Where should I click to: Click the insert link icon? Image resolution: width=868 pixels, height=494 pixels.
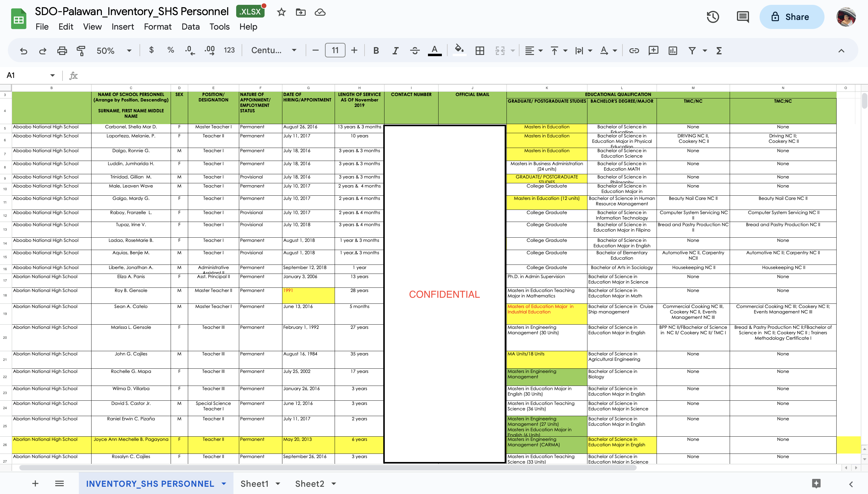pos(634,50)
